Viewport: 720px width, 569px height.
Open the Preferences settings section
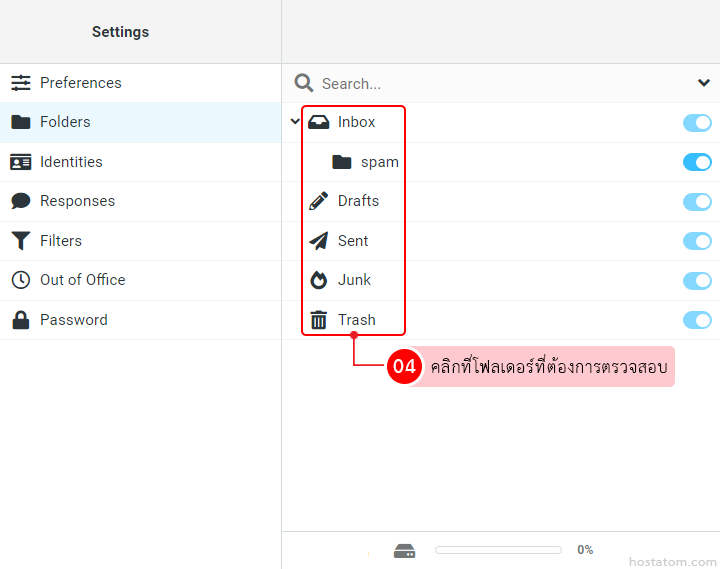[80, 83]
